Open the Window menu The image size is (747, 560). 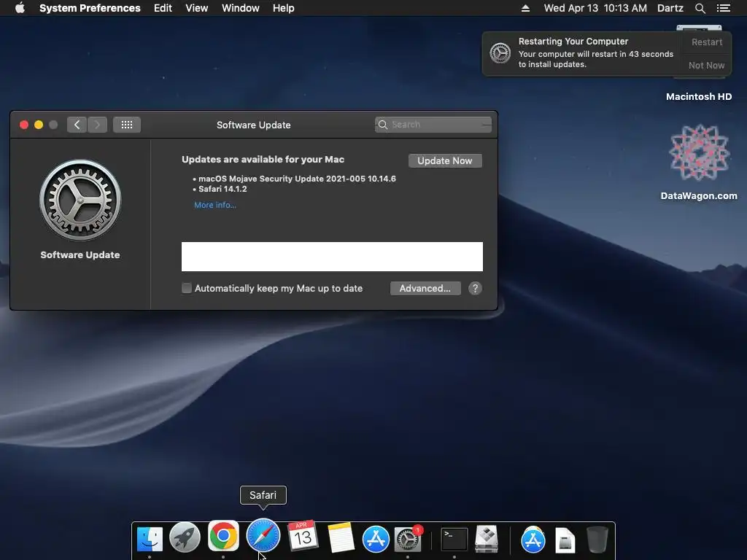241,8
